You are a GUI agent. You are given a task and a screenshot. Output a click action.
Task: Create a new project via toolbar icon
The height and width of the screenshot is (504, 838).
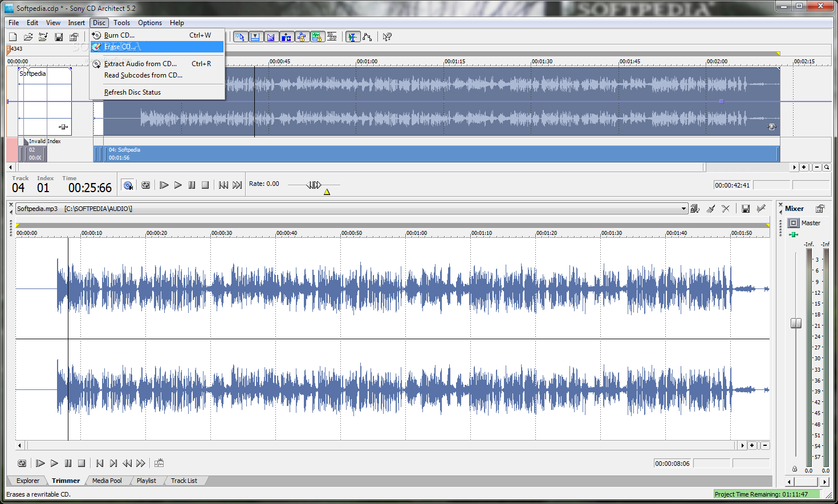point(13,37)
